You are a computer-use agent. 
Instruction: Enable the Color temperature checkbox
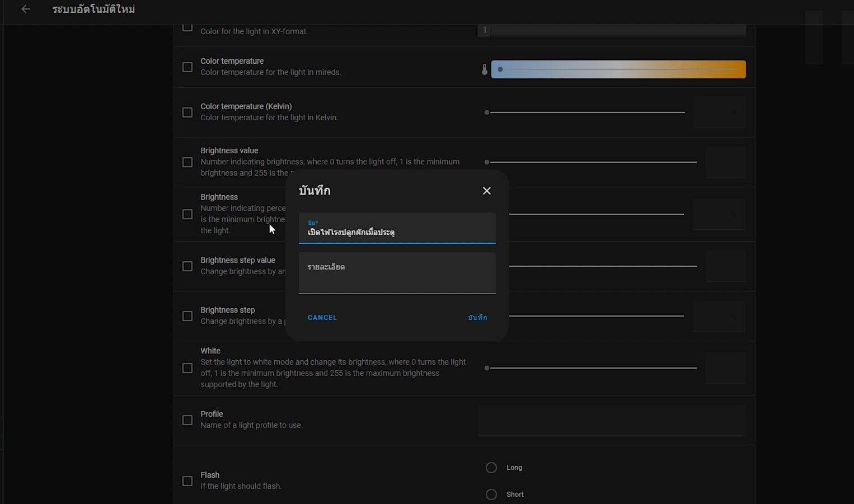coord(187,67)
